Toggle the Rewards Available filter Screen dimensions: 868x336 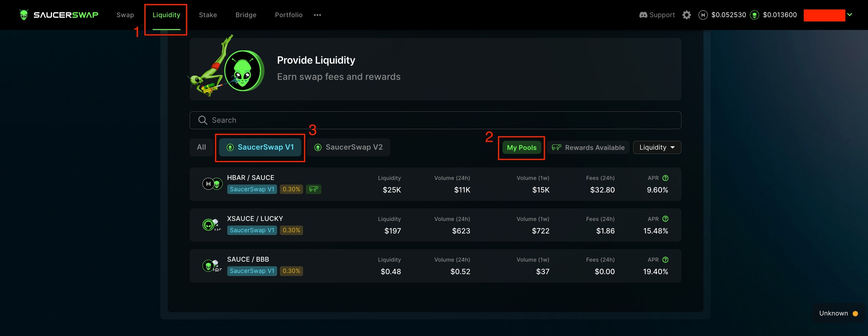click(x=588, y=147)
